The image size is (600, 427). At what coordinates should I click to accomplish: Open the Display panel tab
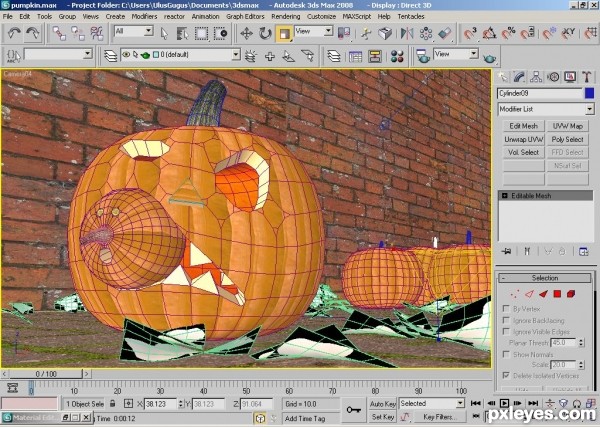(570, 77)
